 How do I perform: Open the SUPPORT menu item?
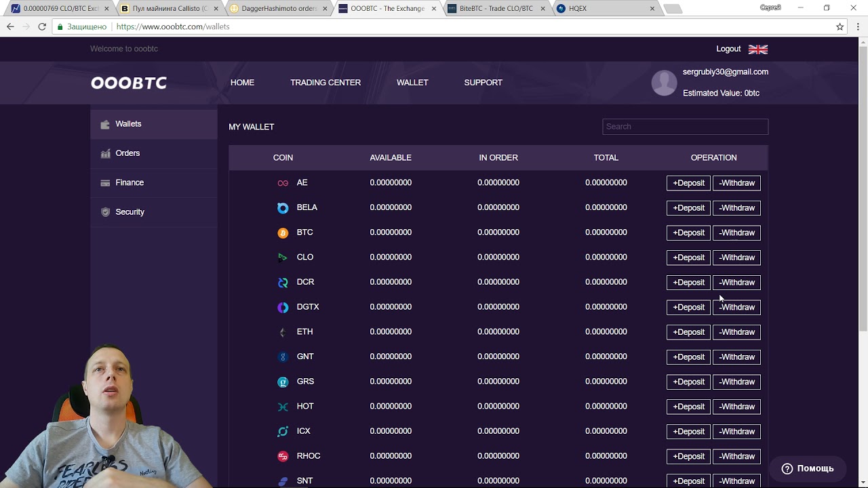483,83
